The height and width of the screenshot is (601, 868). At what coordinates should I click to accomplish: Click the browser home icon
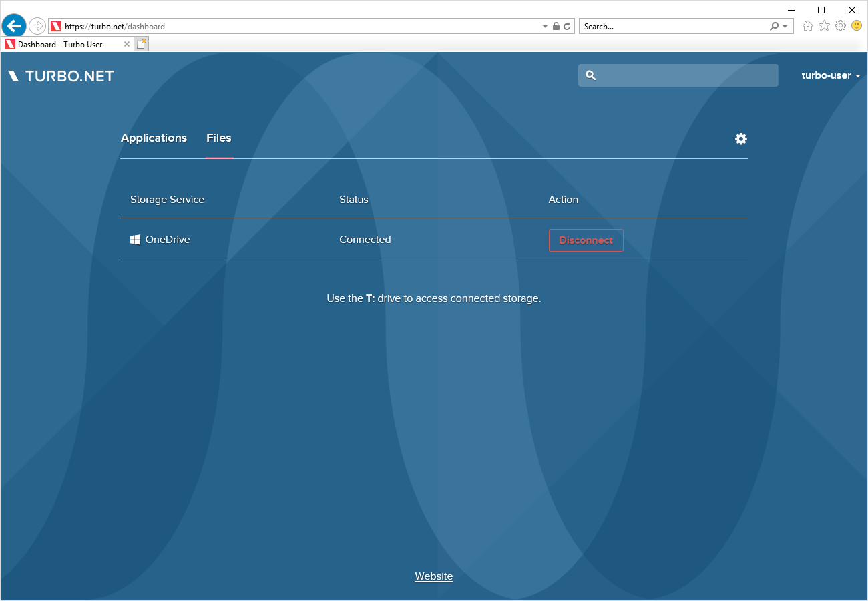click(x=807, y=25)
